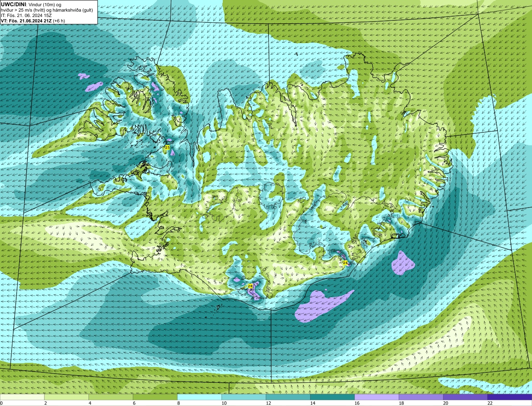Viewport: 532px width, 406px height.
Task: Choose the 10–12 m/s turquoise legend swatch
Action: (244, 397)
